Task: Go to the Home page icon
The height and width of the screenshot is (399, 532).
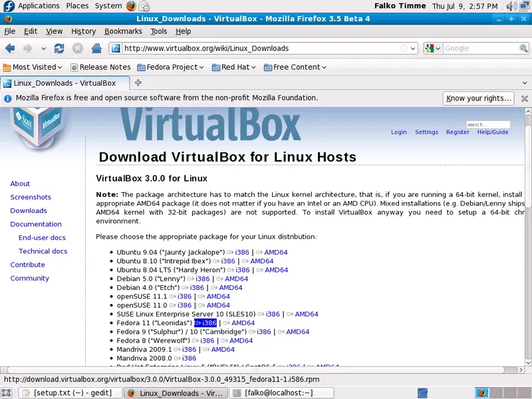Action: [x=96, y=48]
